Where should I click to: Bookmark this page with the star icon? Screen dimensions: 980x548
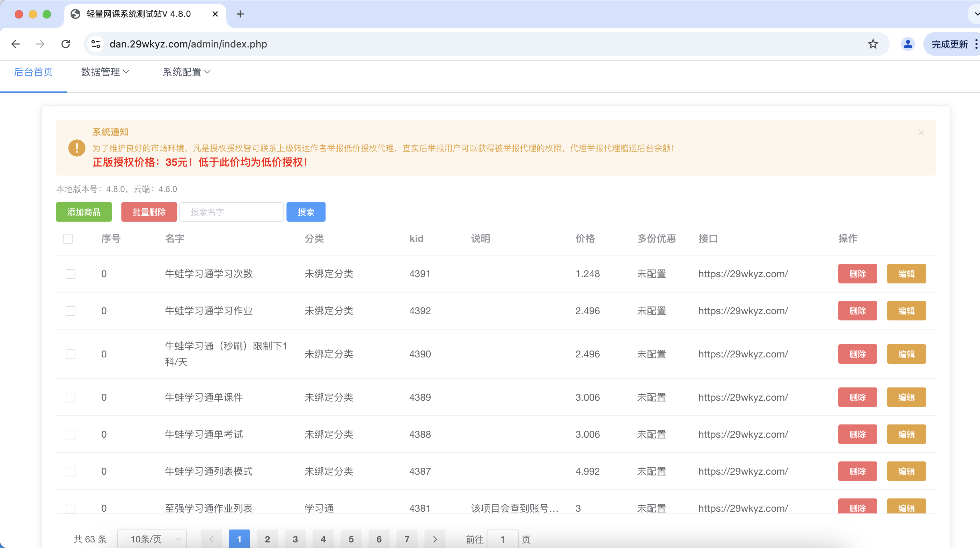873,44
